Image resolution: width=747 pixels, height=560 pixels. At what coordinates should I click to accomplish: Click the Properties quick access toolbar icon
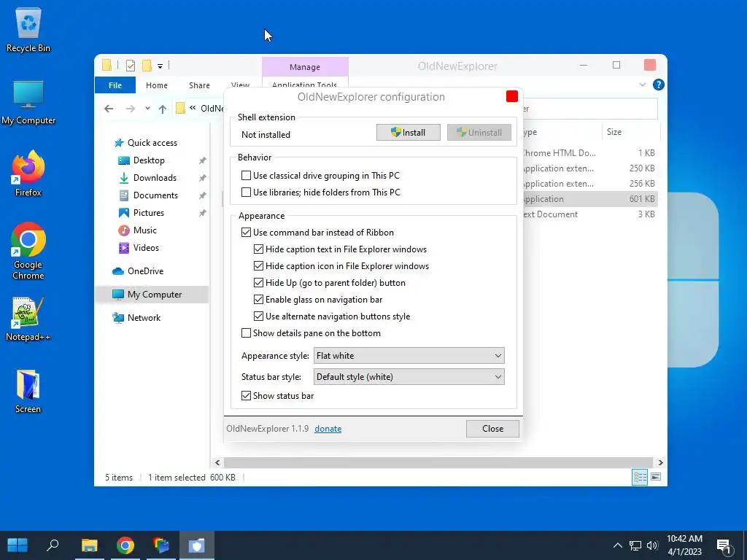pos(130,66)
